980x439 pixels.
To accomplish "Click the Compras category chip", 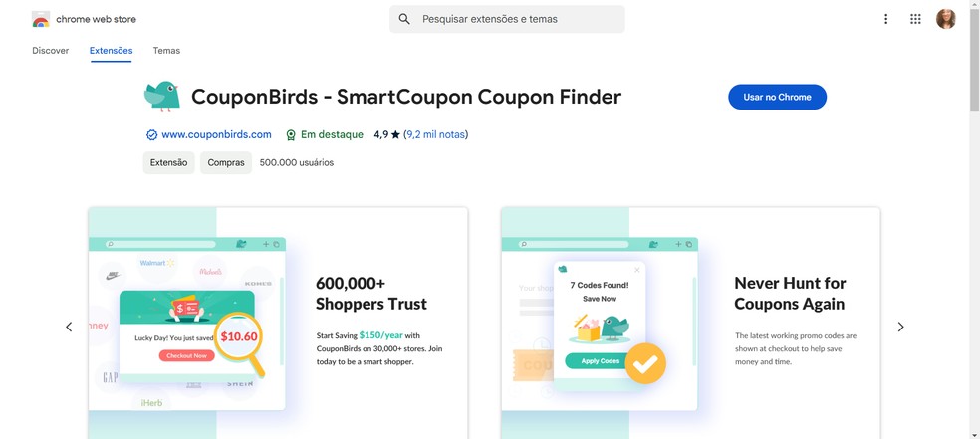I will (x=226, y=162).
